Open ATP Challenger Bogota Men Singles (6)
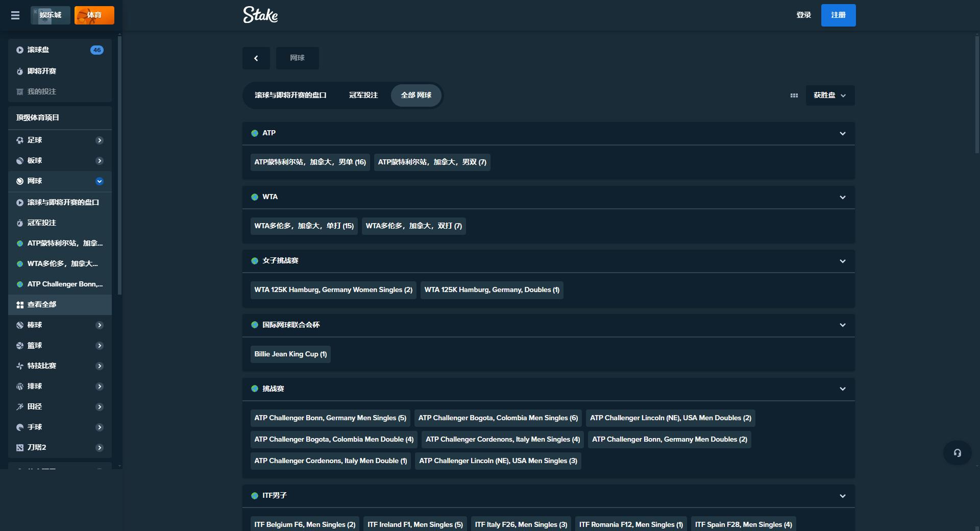 [498, 418]
